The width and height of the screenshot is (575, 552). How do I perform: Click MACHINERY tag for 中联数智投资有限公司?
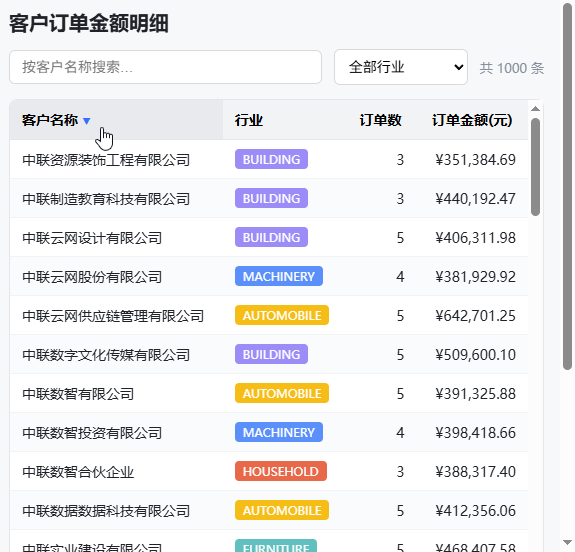(279, 432)
